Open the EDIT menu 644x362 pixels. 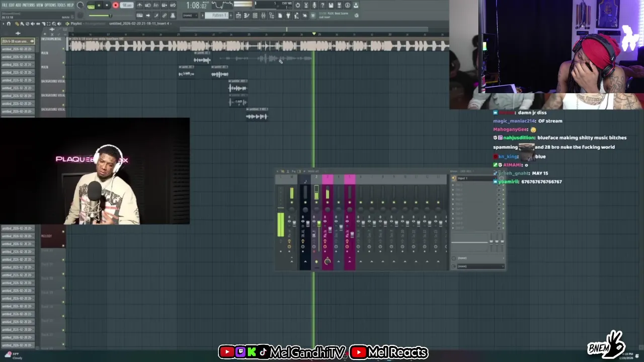12,5
